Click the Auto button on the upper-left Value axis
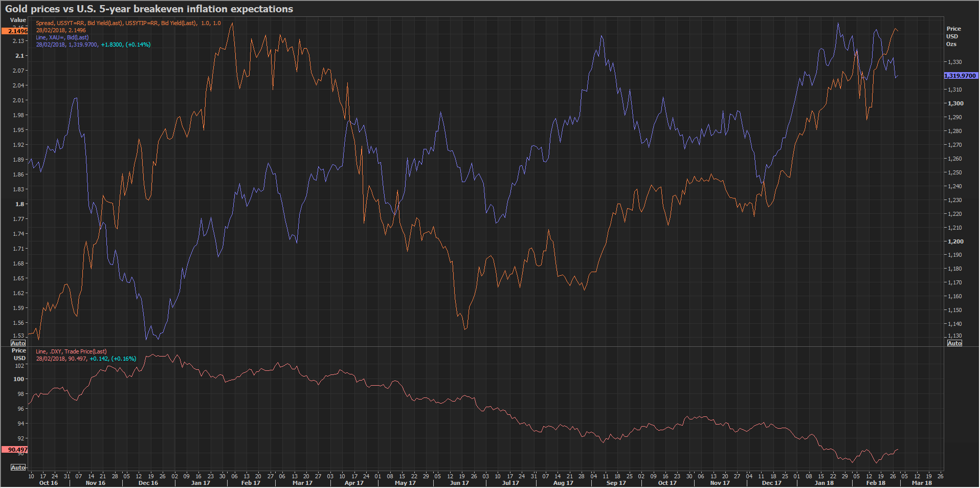 click(18, 343)
